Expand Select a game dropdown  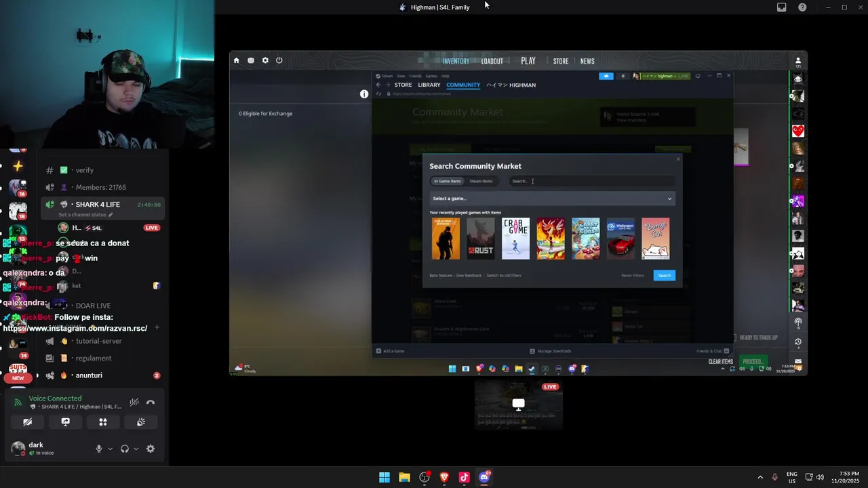pyautogui.click(x=553, y=199)
